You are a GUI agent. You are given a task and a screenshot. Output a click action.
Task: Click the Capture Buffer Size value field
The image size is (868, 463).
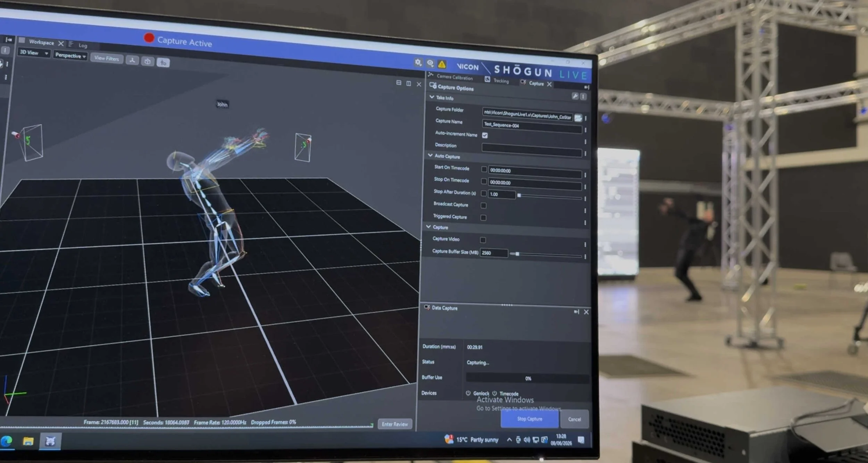click(x=494, y=253)
